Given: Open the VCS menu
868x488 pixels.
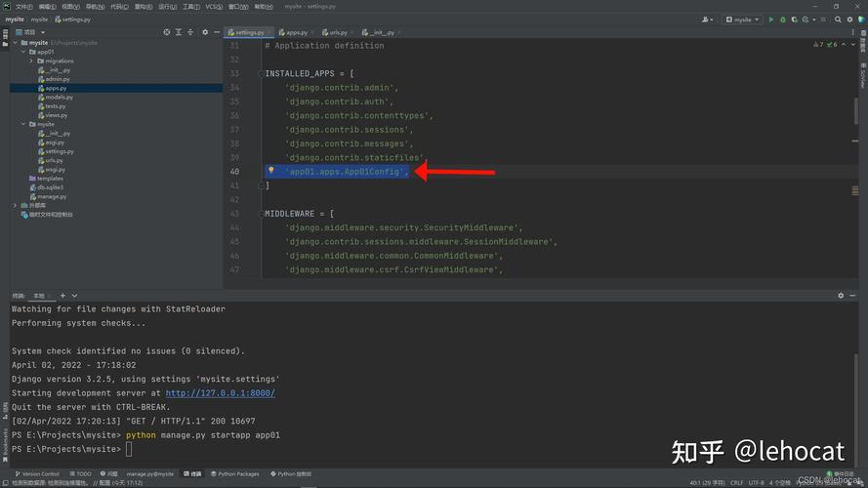Looking at the screenshot, I should pos(214,7).
